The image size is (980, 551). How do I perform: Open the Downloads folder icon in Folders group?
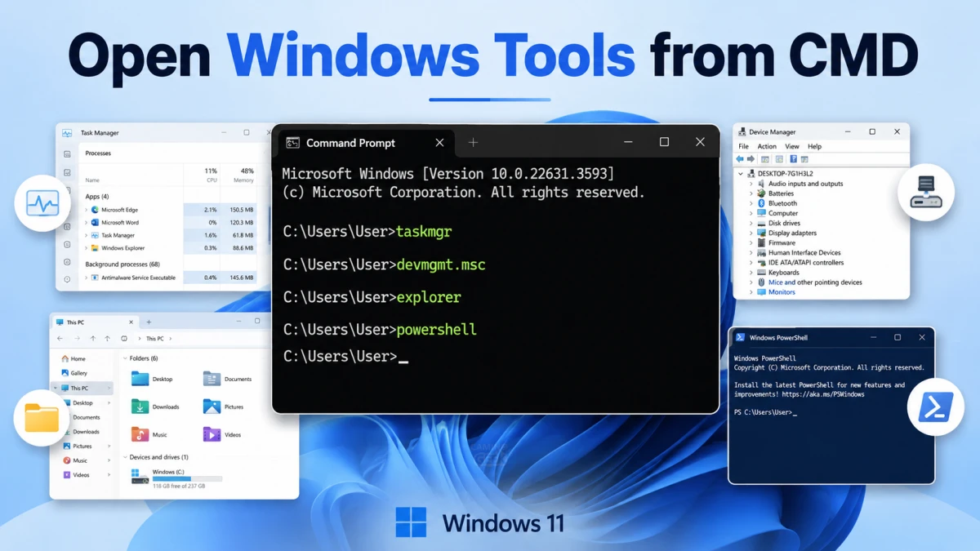pyautogui.click(x=140, y=407)
